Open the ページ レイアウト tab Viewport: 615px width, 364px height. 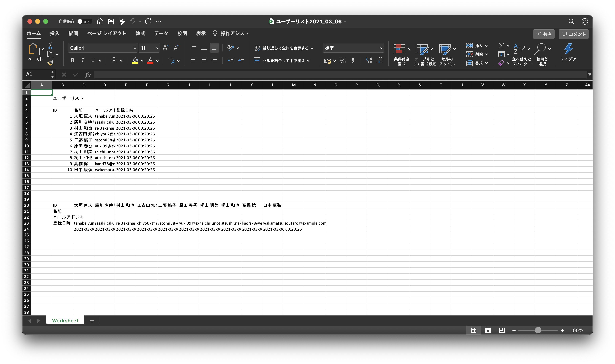[107, 34]
